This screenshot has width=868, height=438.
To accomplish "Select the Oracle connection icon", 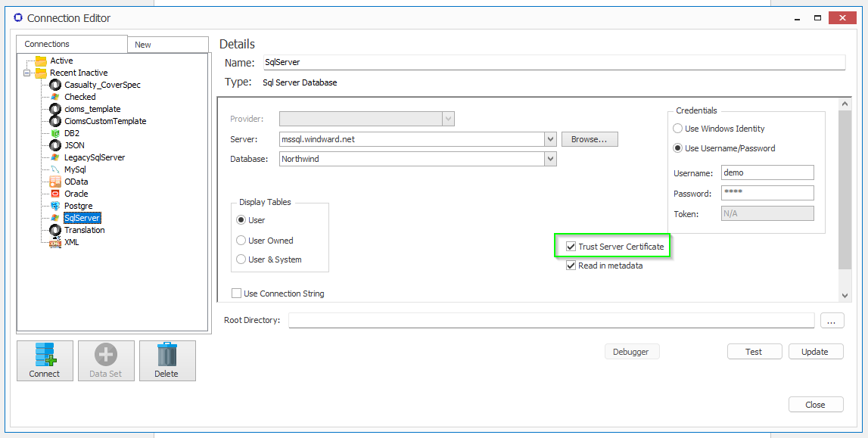I will click(55, 194).
